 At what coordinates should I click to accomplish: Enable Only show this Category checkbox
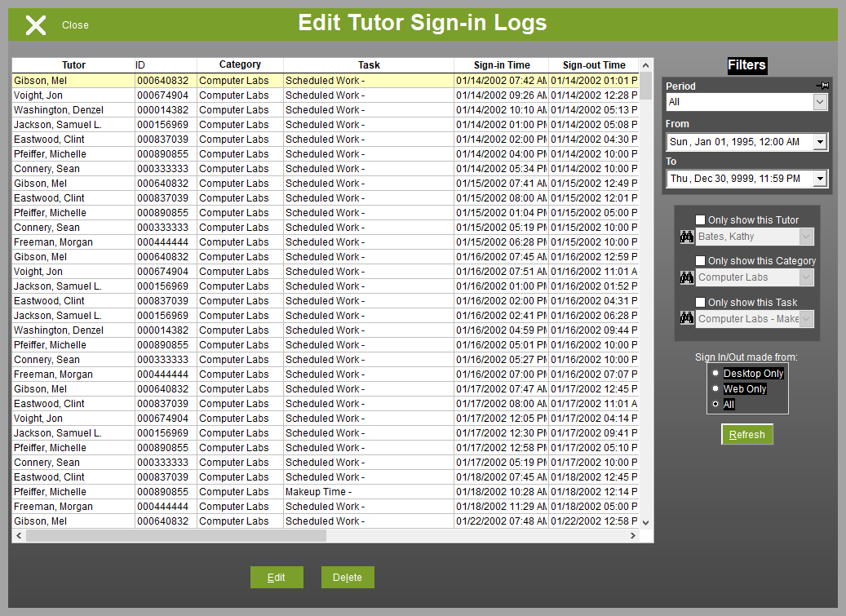click(x=700, y=260)
